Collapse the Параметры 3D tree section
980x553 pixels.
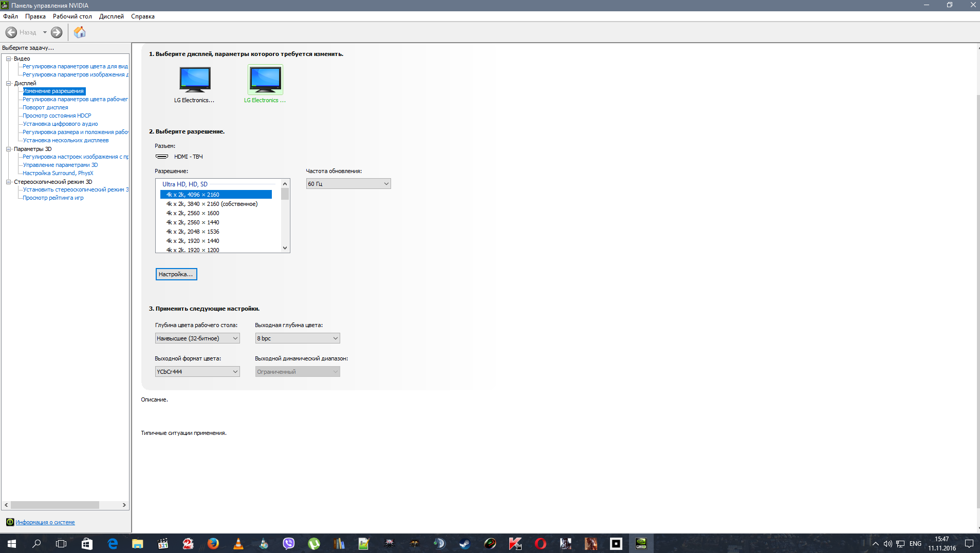point(9,149)
